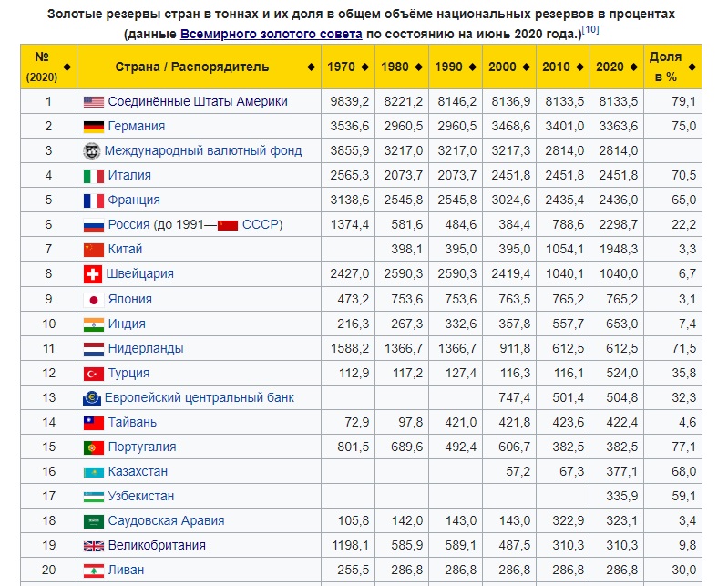
Task: Click the United States flag icon
Action: point(93,102)
